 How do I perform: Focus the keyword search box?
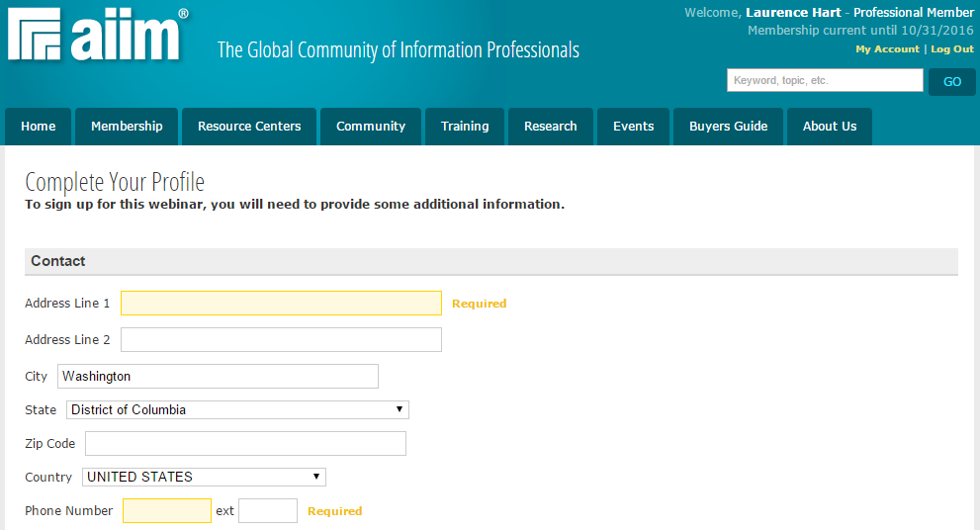pyautogui.click(x=825, y=81)
